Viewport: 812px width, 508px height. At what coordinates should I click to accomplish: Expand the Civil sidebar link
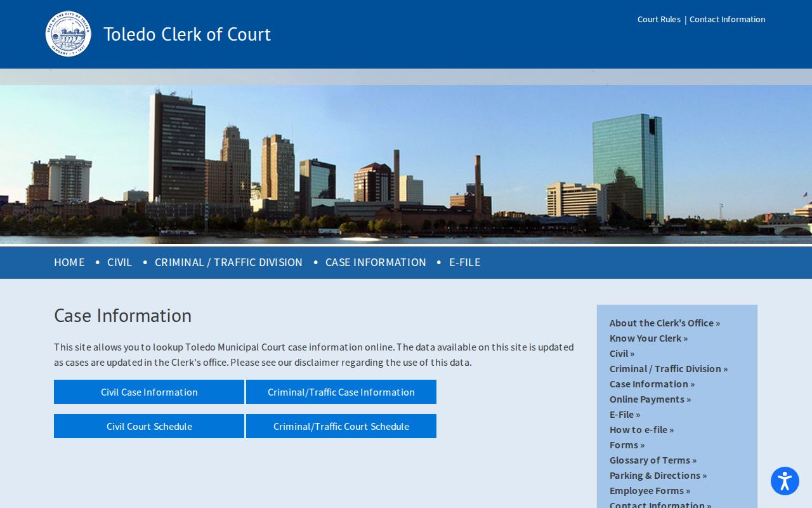click(x=622, y=354)
